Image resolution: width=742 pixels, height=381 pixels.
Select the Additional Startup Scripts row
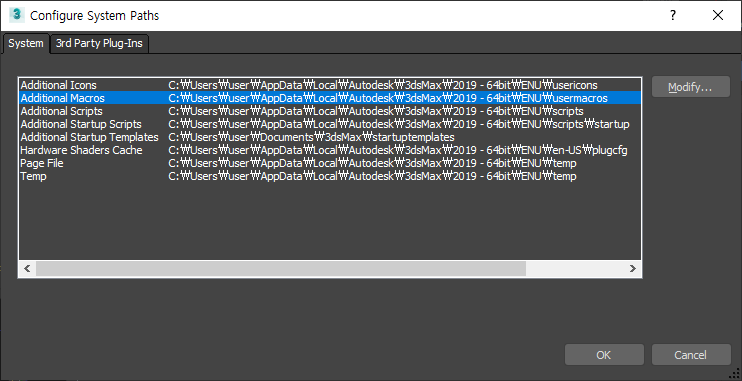click(330, 124)
